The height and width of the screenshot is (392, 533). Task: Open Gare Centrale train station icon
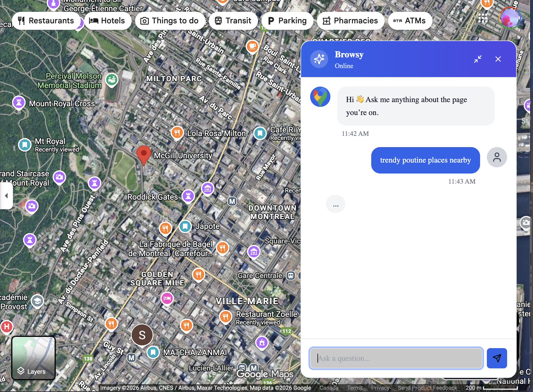tap(291, 276)
